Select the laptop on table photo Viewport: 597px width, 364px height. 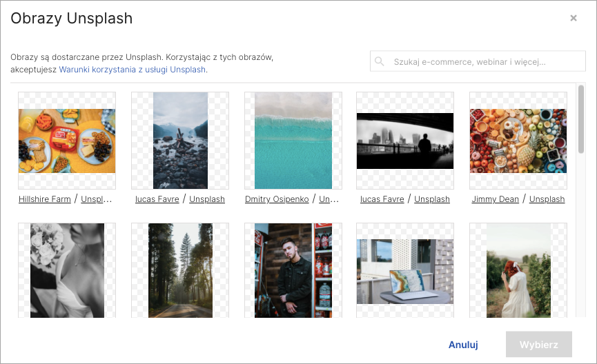[405, 271]
